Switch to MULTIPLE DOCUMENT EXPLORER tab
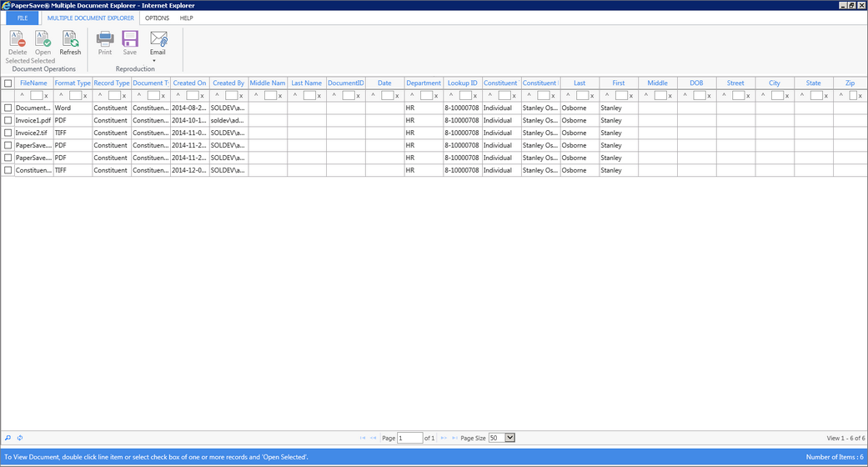Screen dimensions: 868x467 click(x=90, y=18)
